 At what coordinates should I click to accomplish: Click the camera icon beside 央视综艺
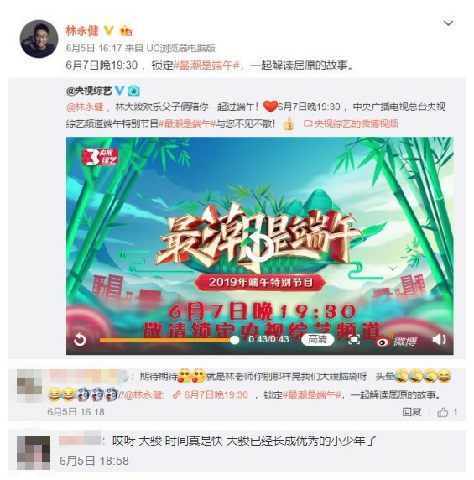(x=134, y=91)
